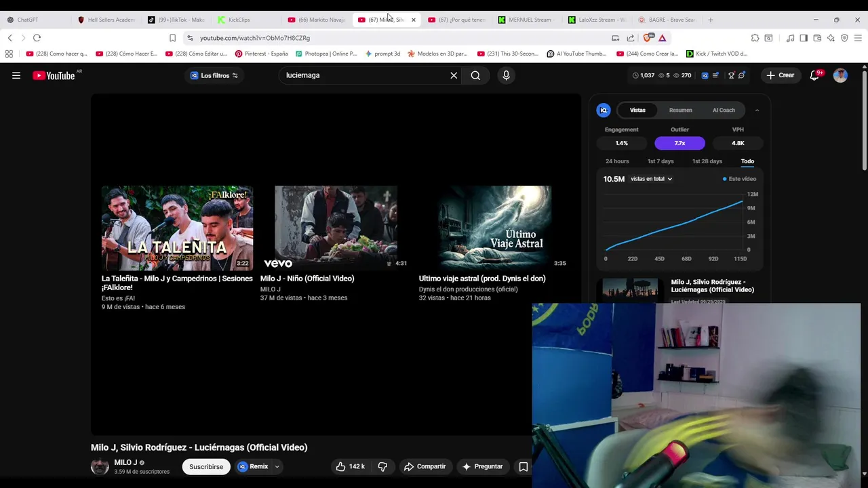Open Ultimo viaje astral video thumbnail
Viewport: 868px width, 488px height.
[494, 228]
